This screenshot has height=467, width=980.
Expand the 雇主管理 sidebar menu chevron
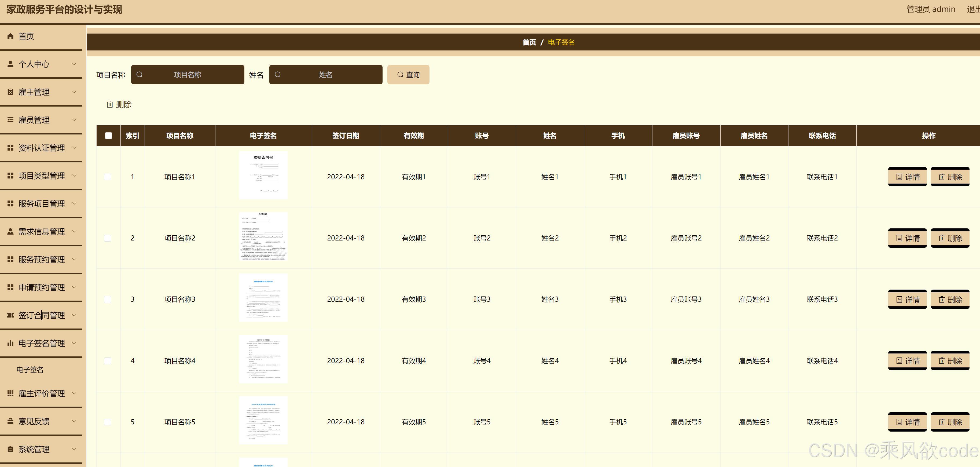tap(74, 92)
